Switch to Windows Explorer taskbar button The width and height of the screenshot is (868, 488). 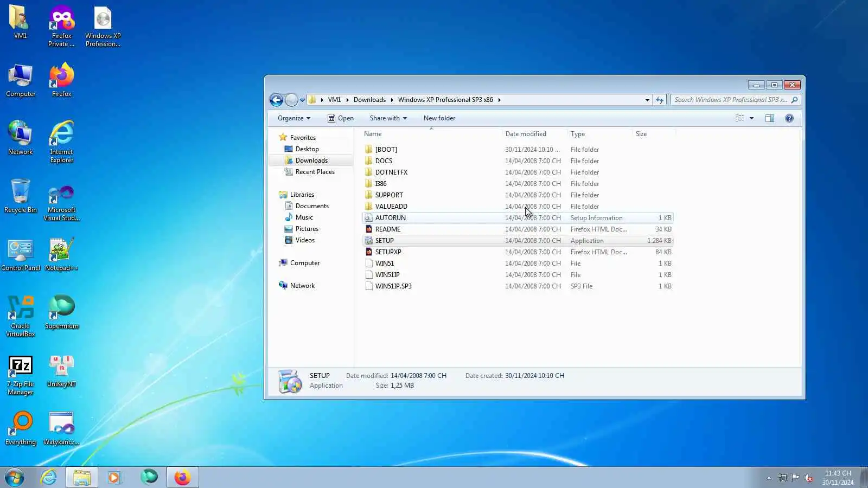tap(82, 477)
